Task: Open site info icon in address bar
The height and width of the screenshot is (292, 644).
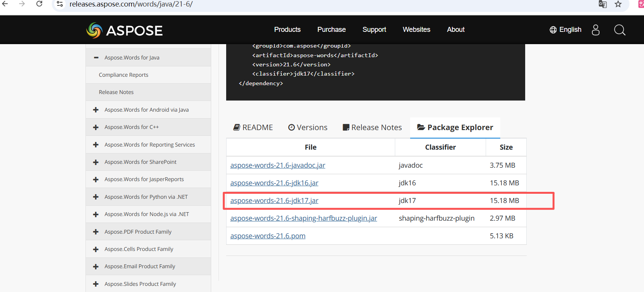Action: [60, 4]
